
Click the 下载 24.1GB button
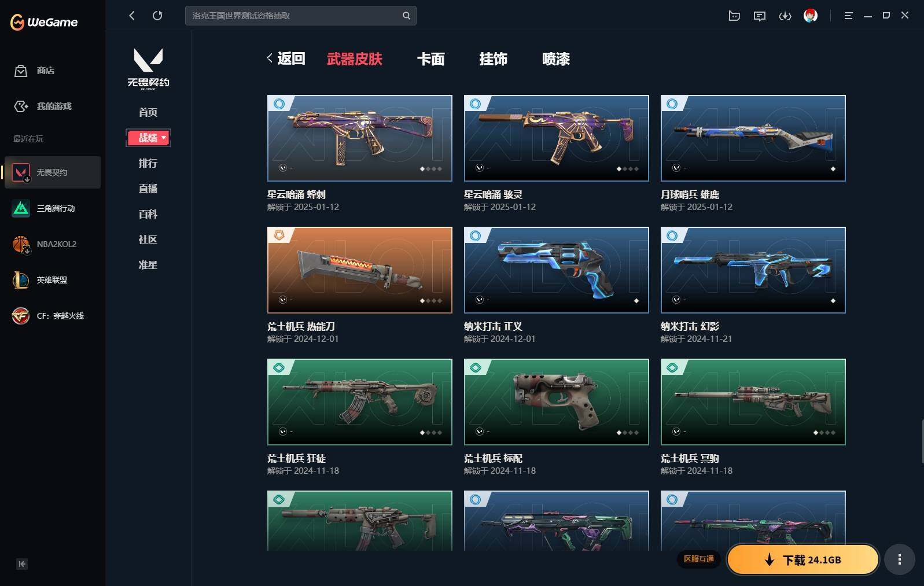803,559
